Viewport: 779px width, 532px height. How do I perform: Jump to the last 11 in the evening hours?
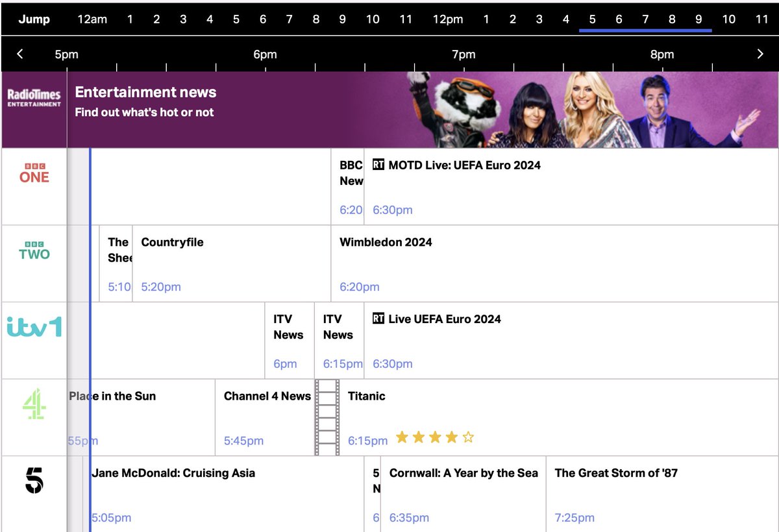761,19
